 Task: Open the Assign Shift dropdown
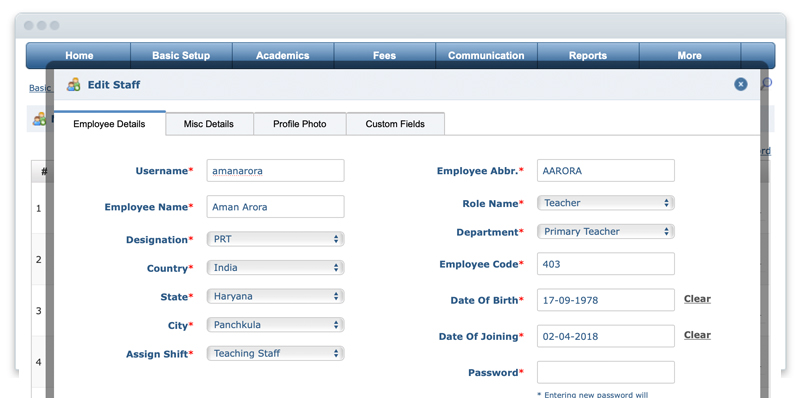[276, 353]
